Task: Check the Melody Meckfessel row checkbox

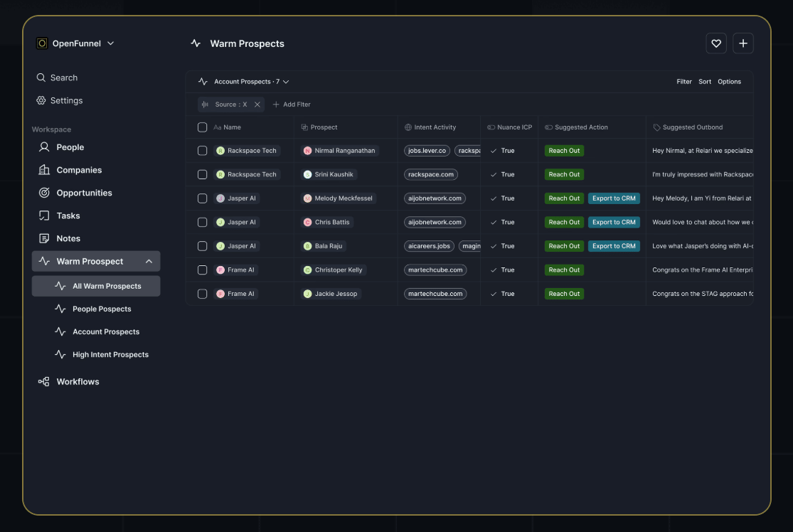Action: point(202,198)
